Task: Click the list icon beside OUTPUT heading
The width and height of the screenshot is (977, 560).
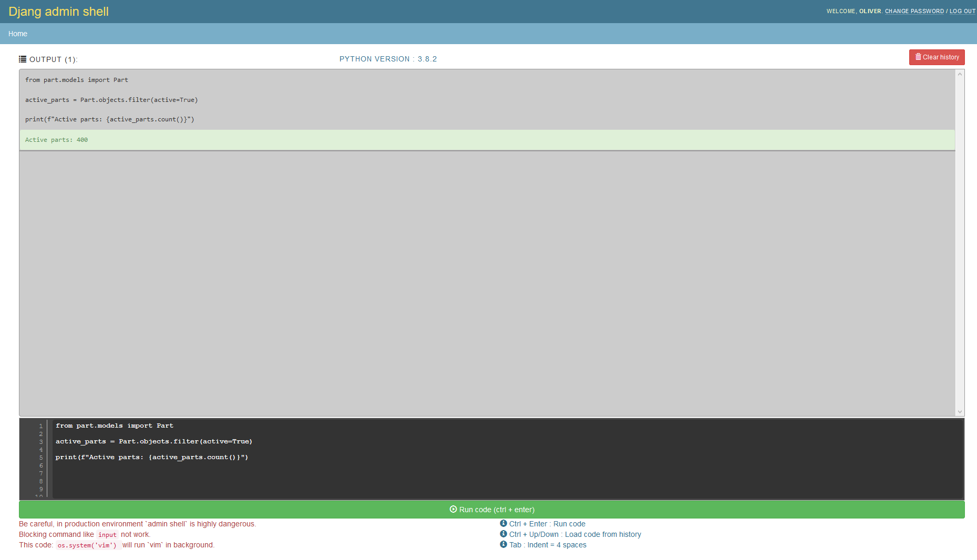Action: [x=23, y=59]
